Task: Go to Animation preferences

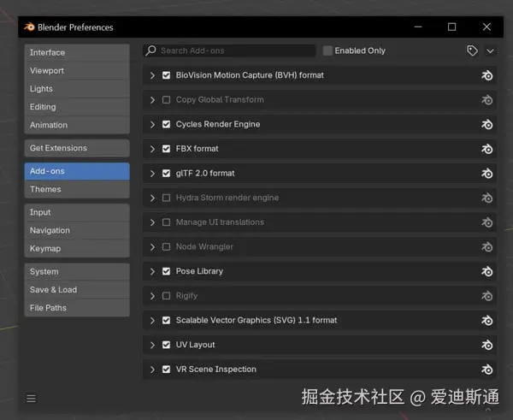Action: click(77, 125)
